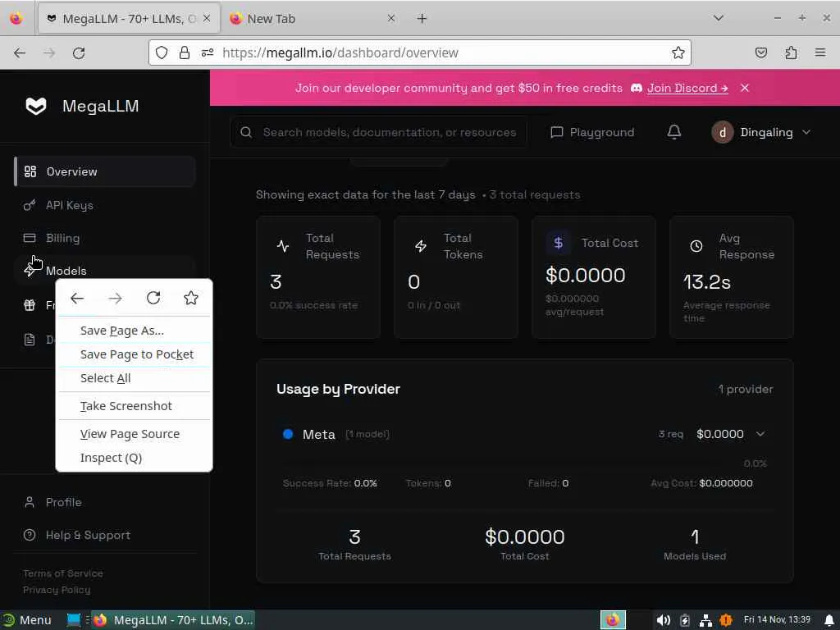This screenshot has width=840, height=630.
Task: Click MegaLLM taskbar window entry
Action: pos(173,620)
